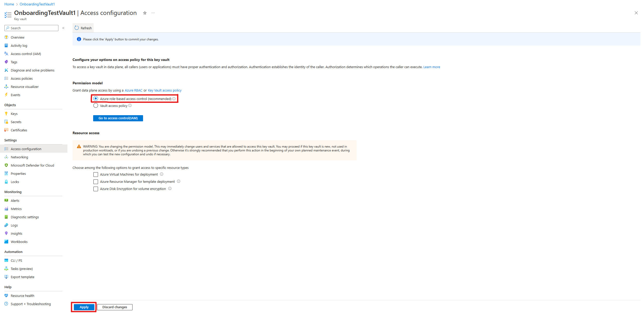
Task: Select Vault access policy radio button
Action: (x=95, y=105)
